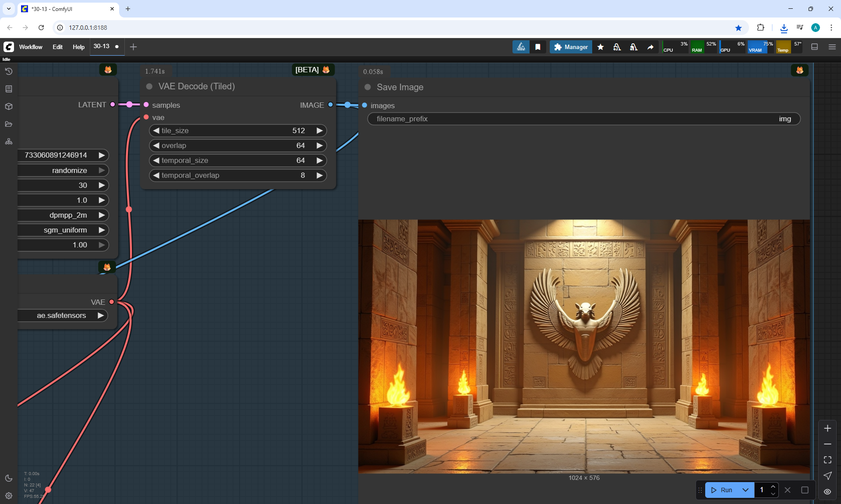The image size is (841, 504).
Task: Click the share arrow toolbar icon
Action: click(x=650, y=47)
